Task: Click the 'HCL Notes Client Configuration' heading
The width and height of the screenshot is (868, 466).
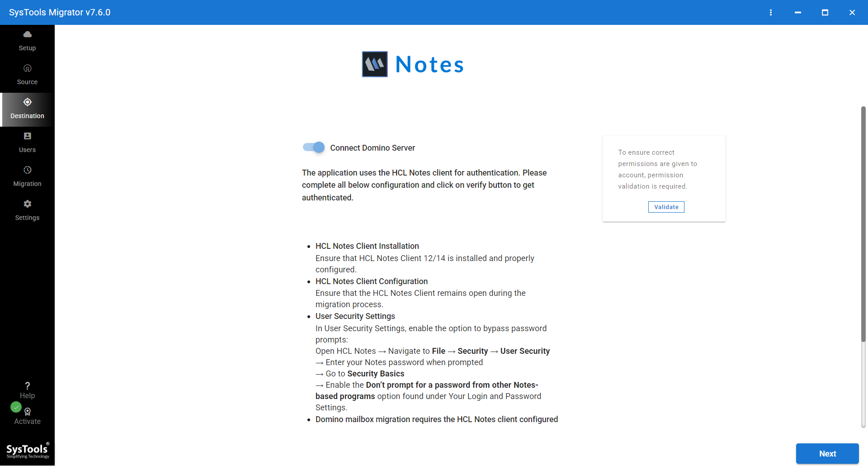Action: 372,281
